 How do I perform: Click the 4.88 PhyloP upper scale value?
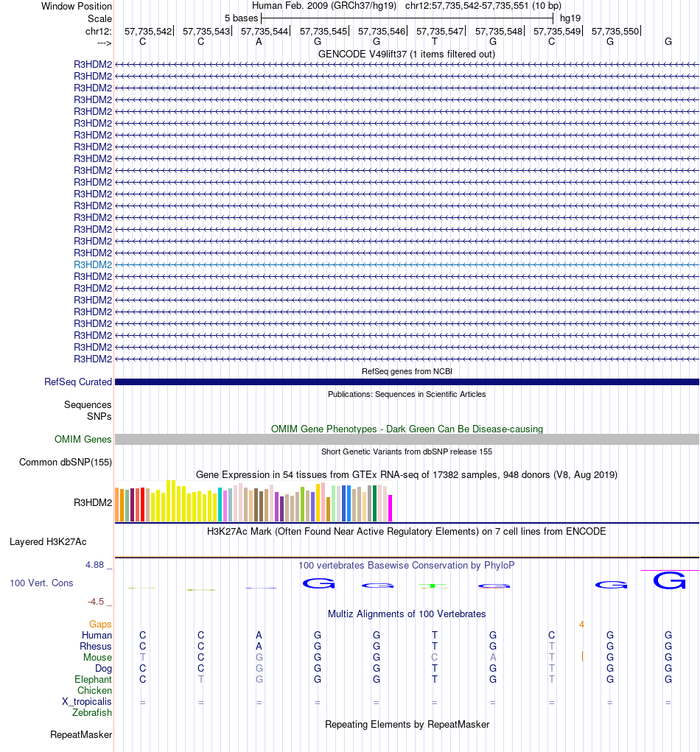tap(94, 565)
